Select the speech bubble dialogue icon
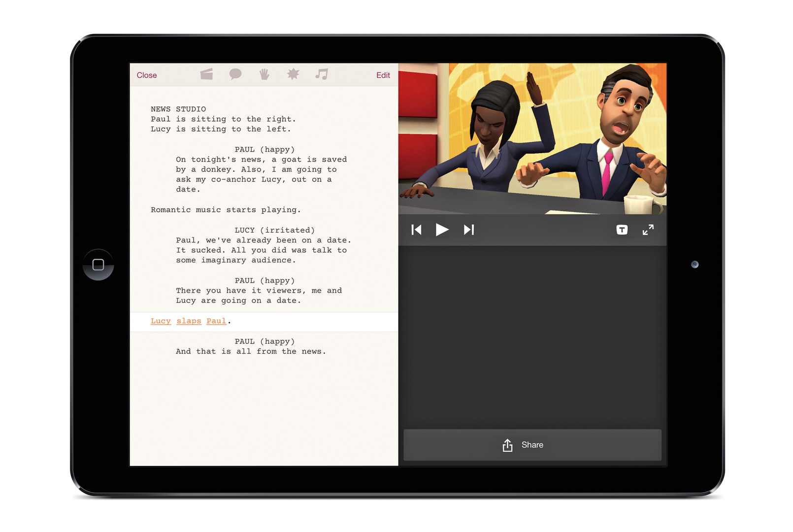This screenshot has width=793, height=532. click(x=235, y=74)
